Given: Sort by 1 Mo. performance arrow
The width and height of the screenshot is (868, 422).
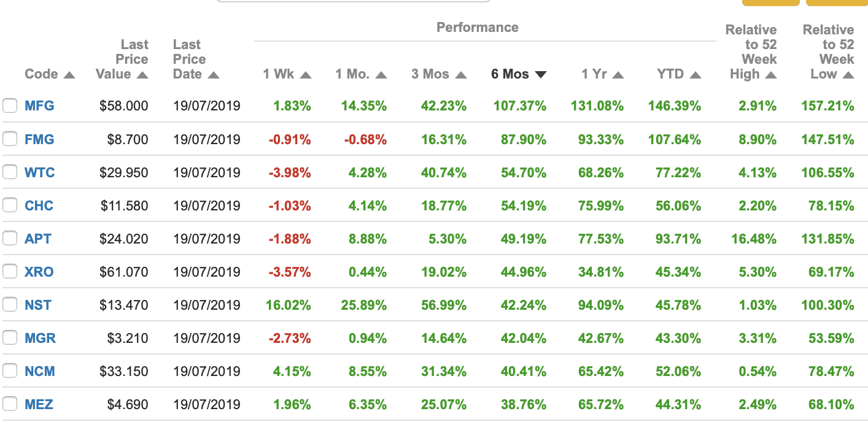Looking at the screenshot, I should click(381, 75).
